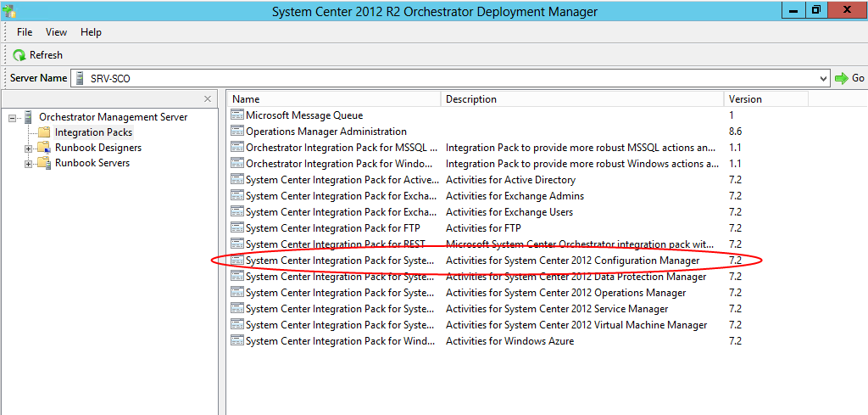
Task: Open the Server Name dropdown arrow
Action: point(823,78)
